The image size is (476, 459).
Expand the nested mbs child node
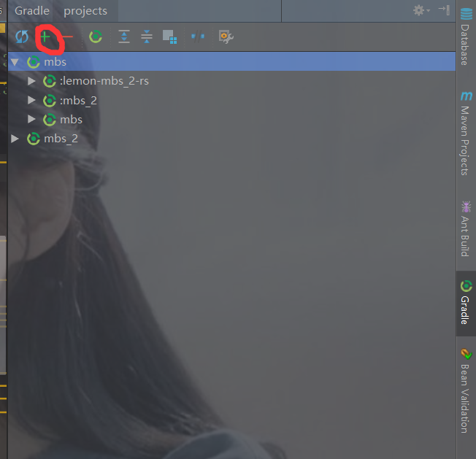(31, 119)
